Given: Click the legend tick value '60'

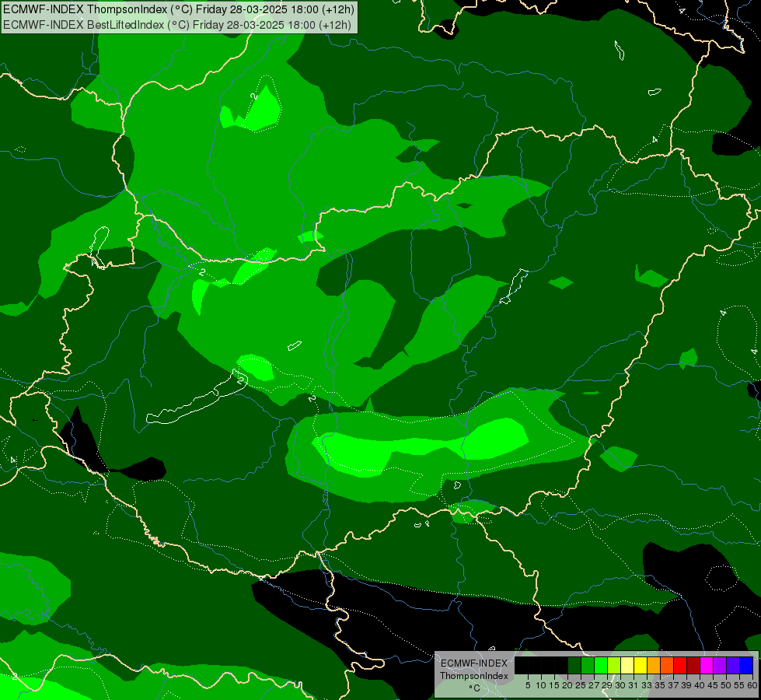Looking at the screenshot, I should (752, 685).
